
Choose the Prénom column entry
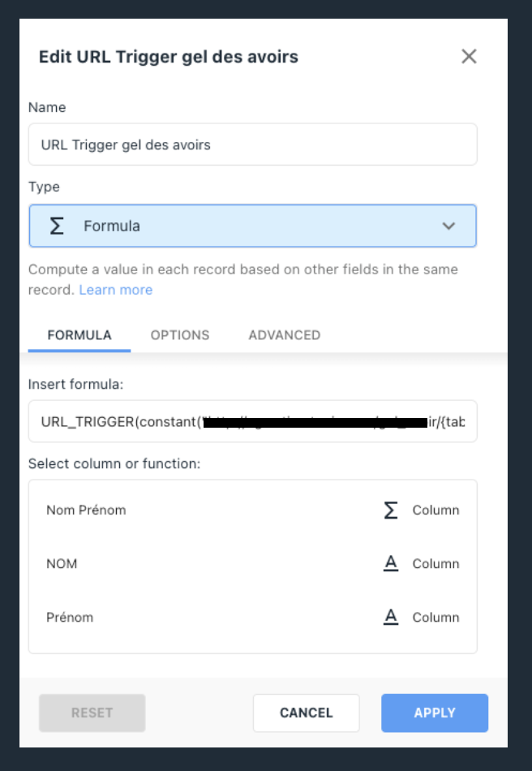tap(252, 617)
